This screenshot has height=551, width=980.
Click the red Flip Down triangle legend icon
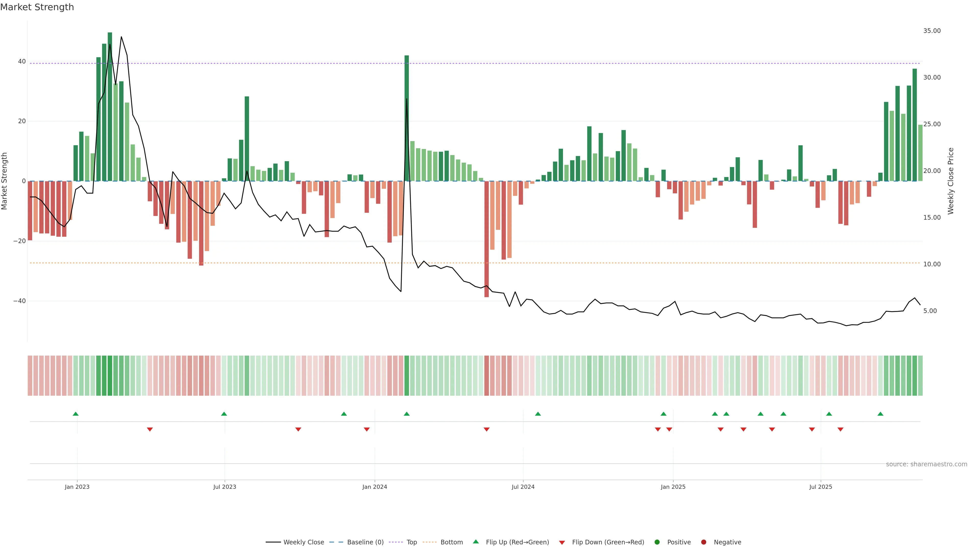562,542
